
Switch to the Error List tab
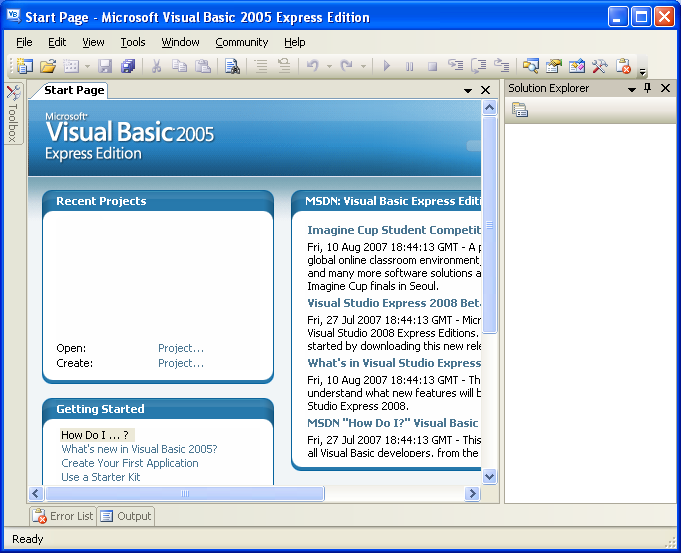(x=63, y=516)
